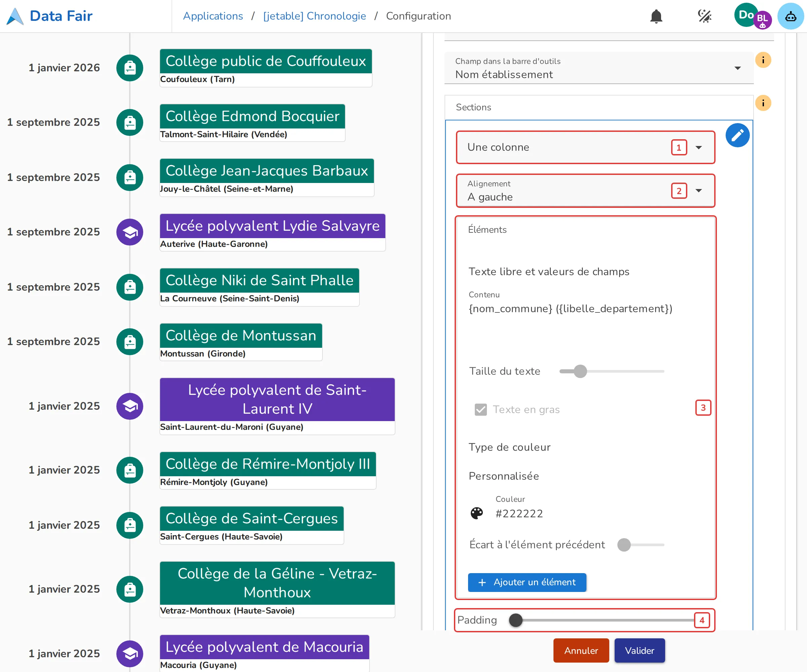Toggle the dark mode theme icon
The height and width of the screenshot is (672, 807).
704,16
